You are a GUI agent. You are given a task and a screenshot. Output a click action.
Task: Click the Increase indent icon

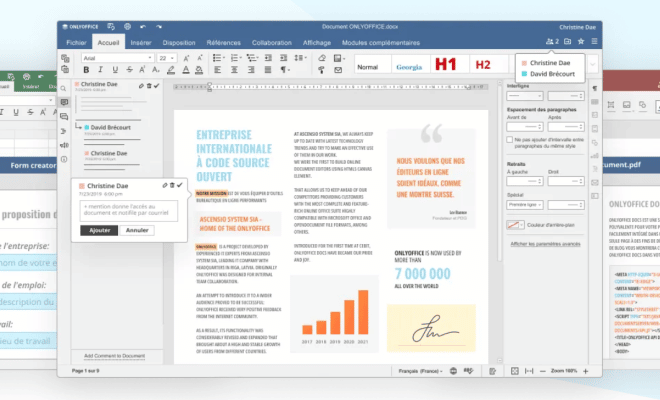(x=283, y=58)
